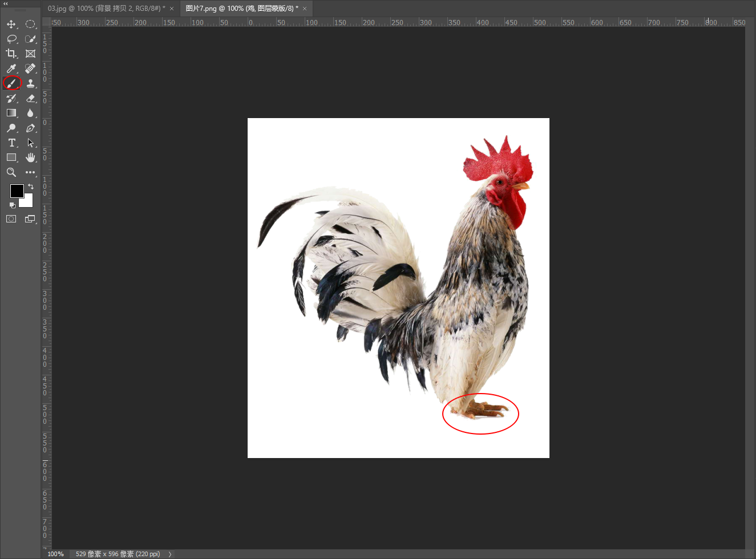Image resolution: width=756 pixels, height=559 pixels.
Task: Pick the Lasso tool
Action: [x=11, y=39]
